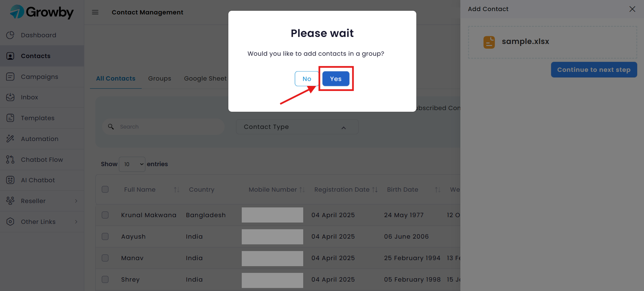Open the AI Chatbot icon
Screen dimensions: 644x291
pyautogui.click(x=10, y=180)
